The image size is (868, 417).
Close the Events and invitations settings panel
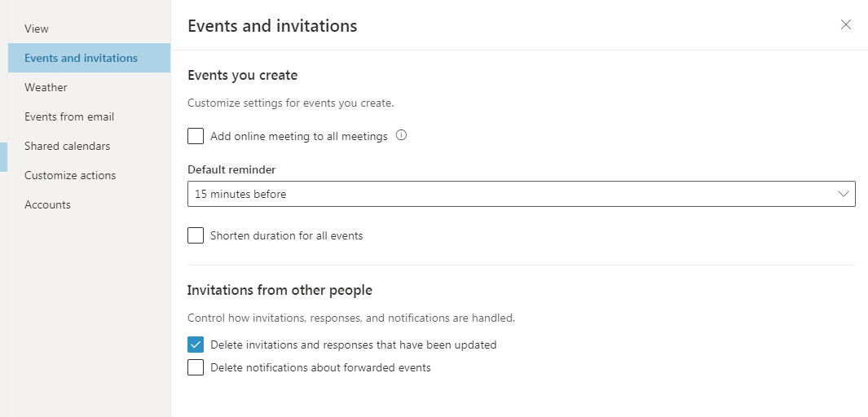tap(846, 24)
